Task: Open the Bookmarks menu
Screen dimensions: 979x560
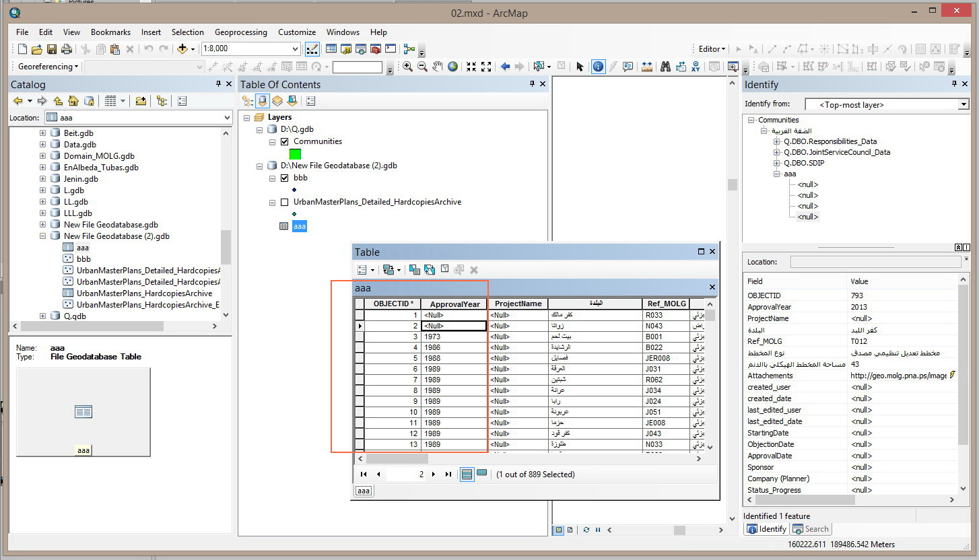Action: coord(110,32)
